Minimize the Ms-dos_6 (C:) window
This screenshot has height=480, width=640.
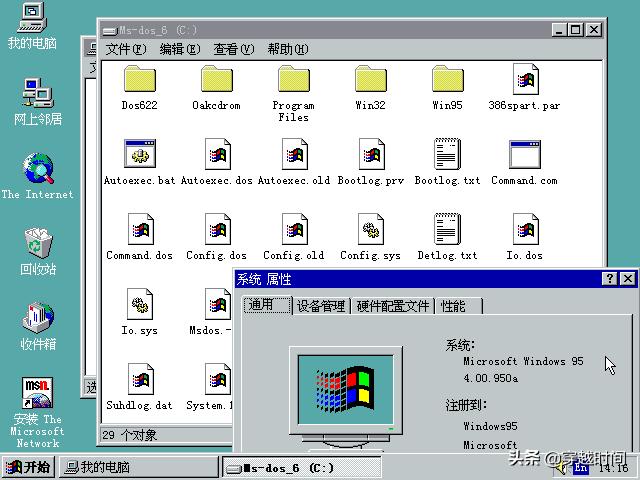click(x=560, y=30)
